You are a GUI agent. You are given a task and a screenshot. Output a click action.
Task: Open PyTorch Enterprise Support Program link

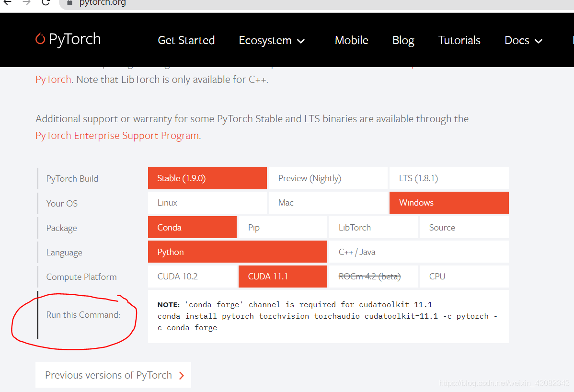pyautogui.click(x=117, y=136)
